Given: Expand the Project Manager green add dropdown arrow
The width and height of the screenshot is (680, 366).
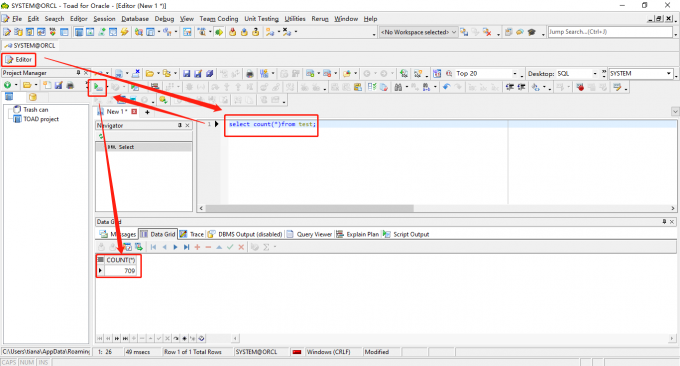Looking at the screenshot, I should [16, 85].
